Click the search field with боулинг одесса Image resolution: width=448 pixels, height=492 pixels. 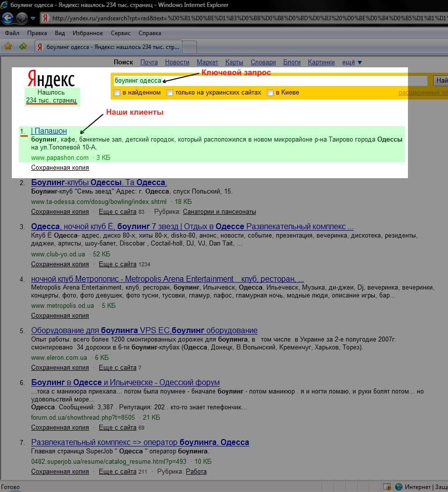click(269, 80)
